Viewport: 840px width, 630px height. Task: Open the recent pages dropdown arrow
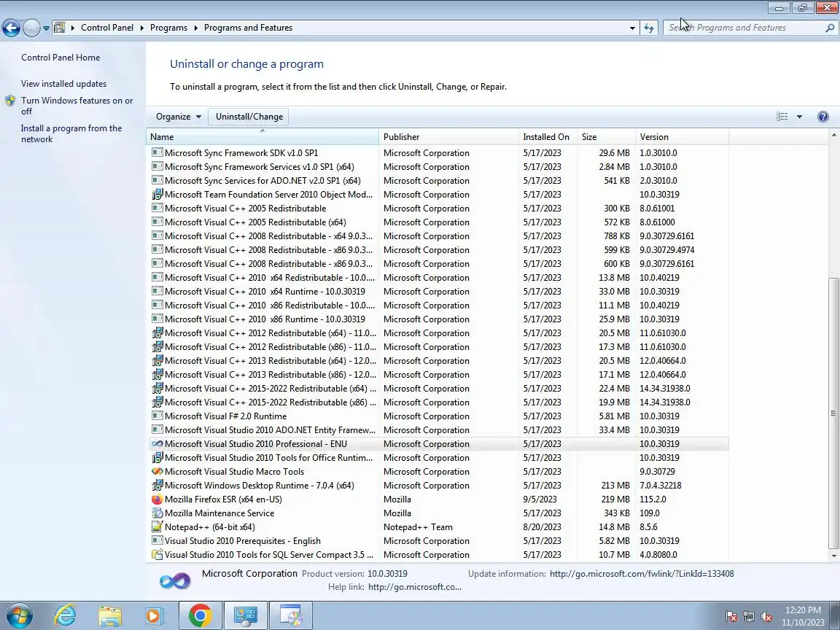[x=46, y=28]
